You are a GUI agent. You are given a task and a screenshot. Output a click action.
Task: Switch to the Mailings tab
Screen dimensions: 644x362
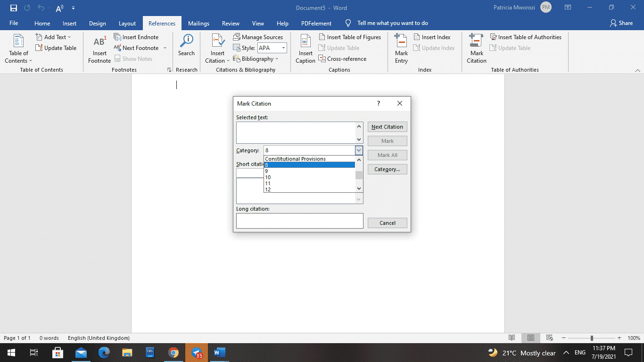point(198,23)
